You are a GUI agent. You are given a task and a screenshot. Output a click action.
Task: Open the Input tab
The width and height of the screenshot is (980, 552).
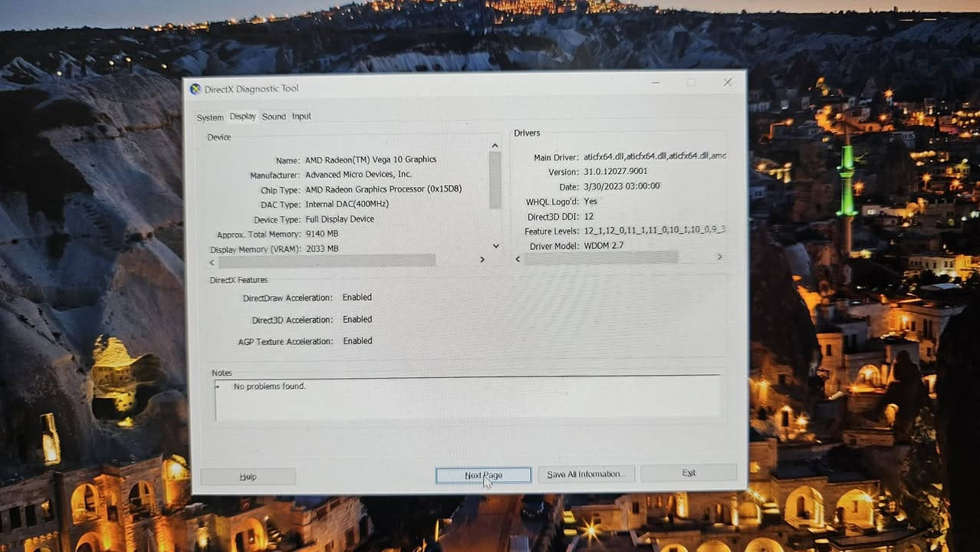point(301,117)
